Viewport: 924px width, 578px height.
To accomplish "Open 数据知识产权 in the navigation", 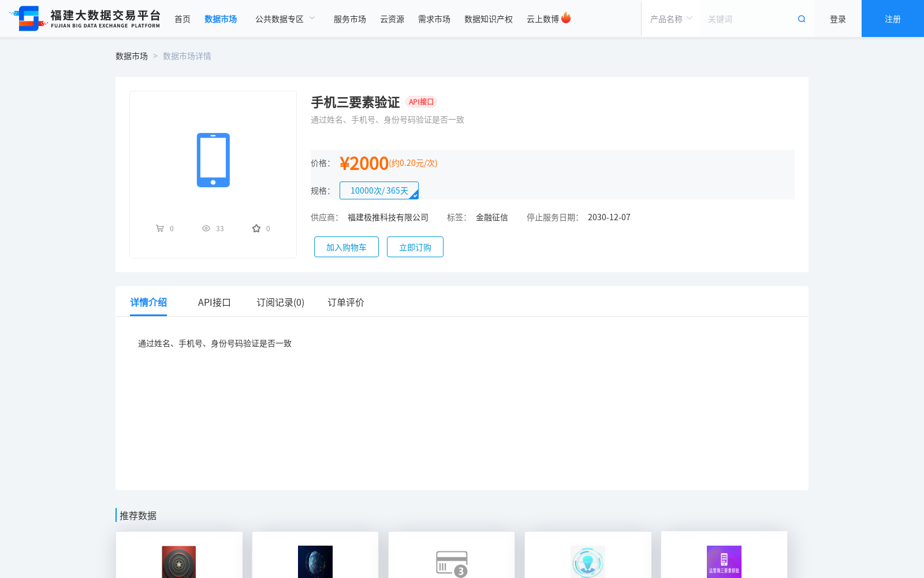I will point(489,19).
